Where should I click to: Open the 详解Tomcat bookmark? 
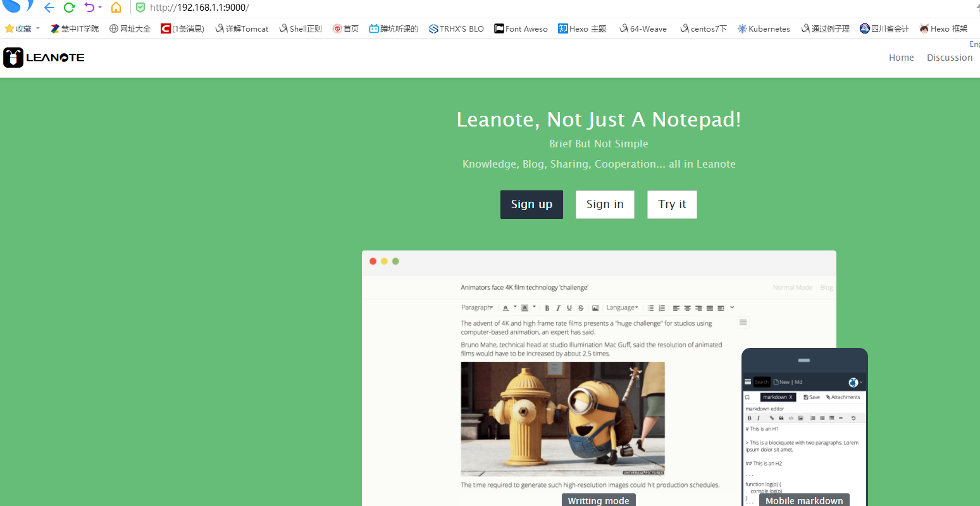coord(242,28)
